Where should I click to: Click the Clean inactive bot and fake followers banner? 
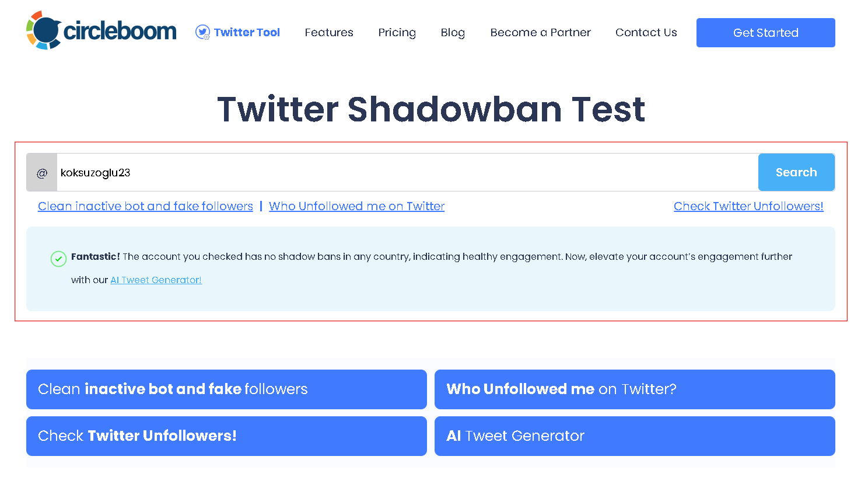point(226,389)
